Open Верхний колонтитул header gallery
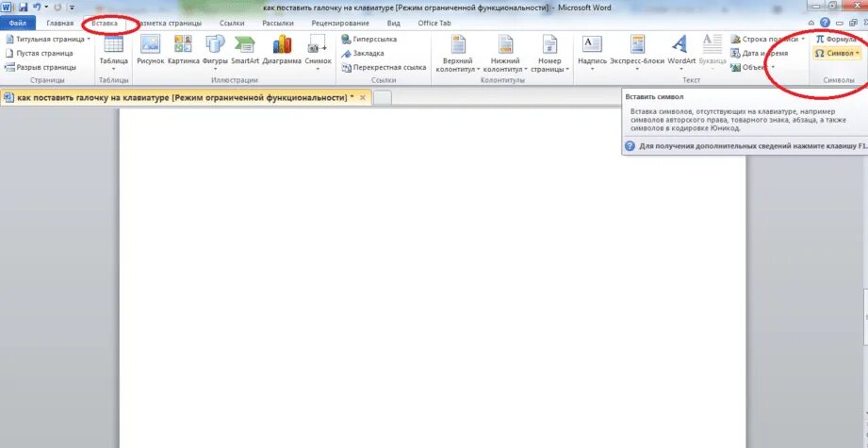 pos(458,54)
